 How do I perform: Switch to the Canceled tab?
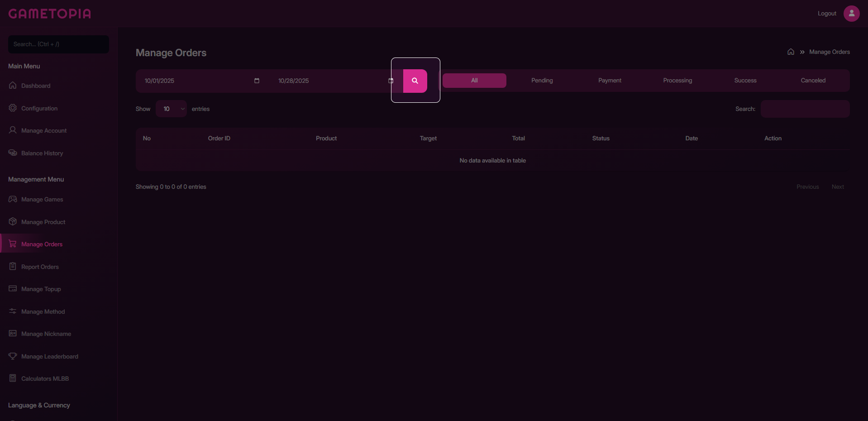[813, 81]
